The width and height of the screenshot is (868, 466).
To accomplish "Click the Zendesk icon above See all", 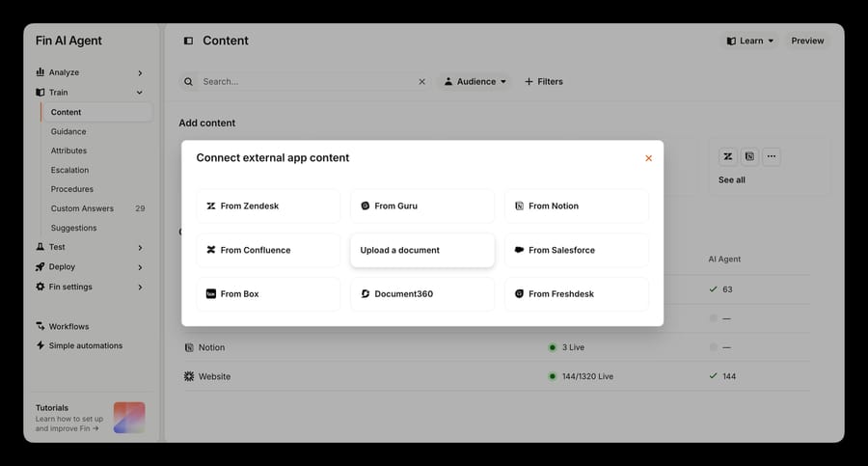I will 728,157.
